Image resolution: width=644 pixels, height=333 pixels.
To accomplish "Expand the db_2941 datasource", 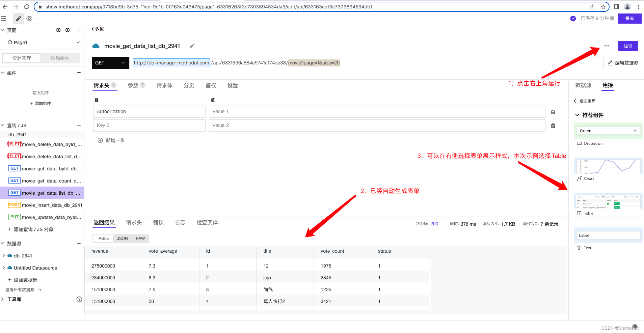I will point(4,255).
